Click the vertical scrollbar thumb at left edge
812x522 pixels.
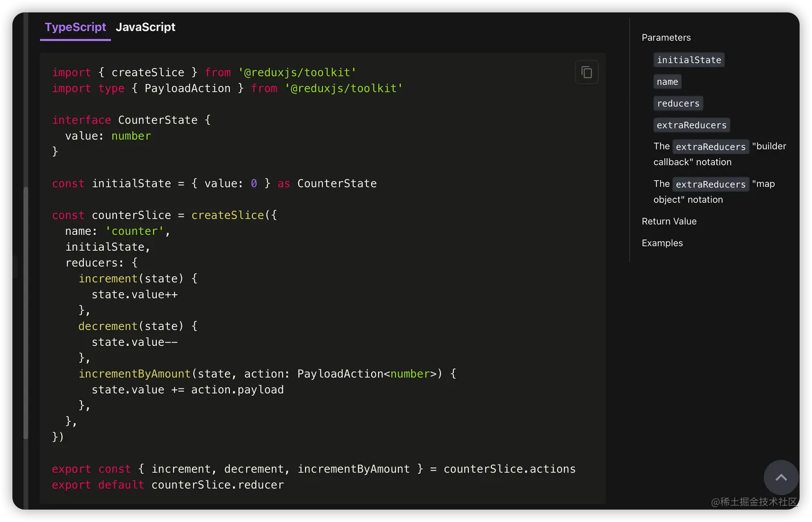point(26,314)
